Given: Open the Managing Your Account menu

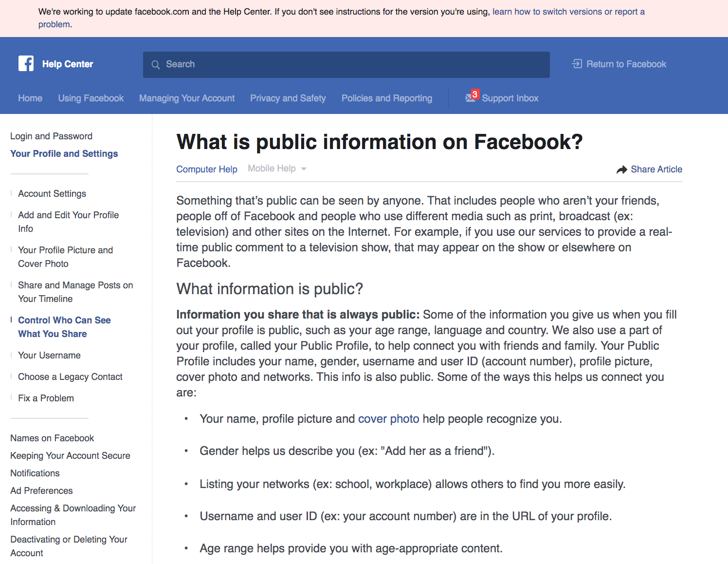Looking at the screenshot, I should [187, 98].
